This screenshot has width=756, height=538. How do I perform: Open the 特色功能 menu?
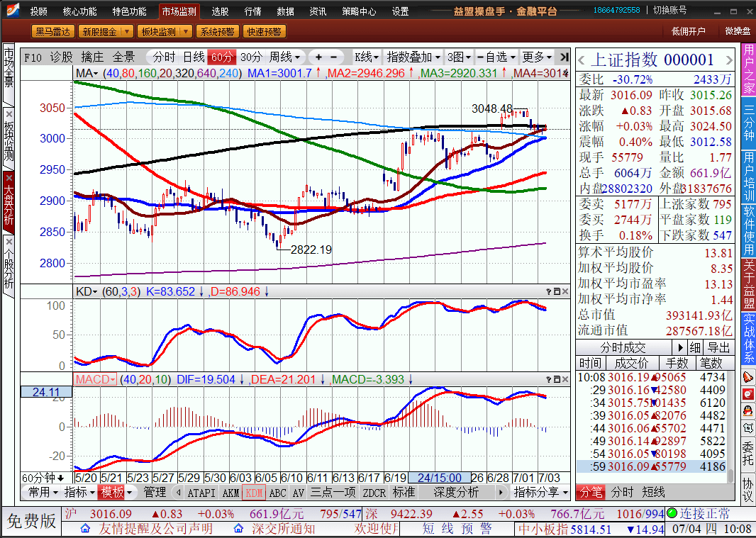pos(129,11)
